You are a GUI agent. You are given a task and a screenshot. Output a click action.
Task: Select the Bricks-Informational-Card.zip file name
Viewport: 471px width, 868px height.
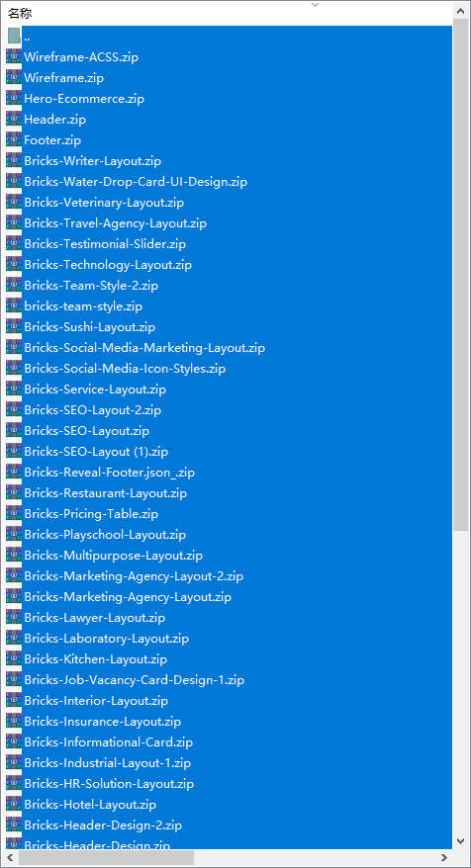click(108, 742)
